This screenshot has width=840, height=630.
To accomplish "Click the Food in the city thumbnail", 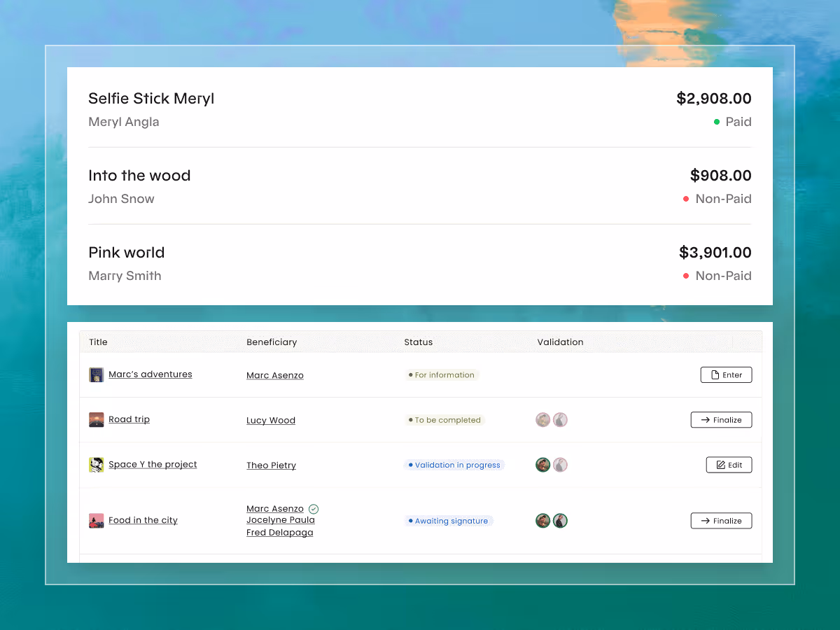I will 97,521.
